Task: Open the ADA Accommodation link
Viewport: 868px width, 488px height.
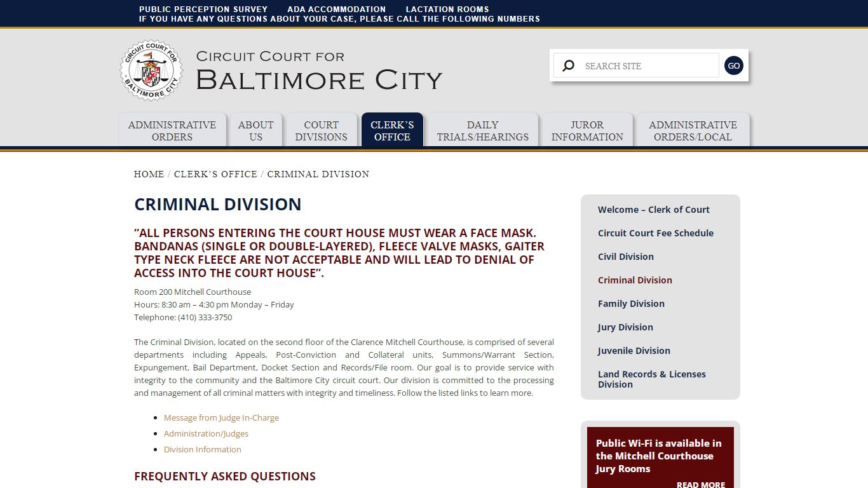Action: tap(336, 9)
